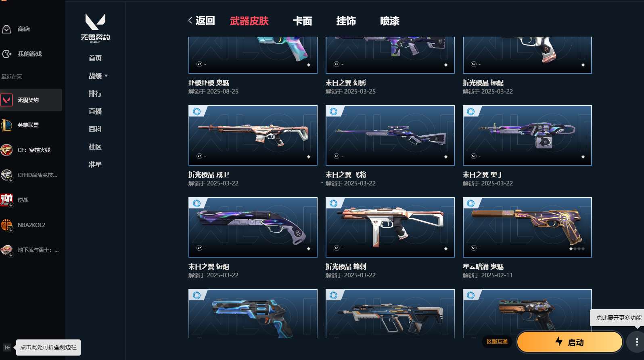The height and width of the screenshot is (360, 644).
Task: Select the 英雄联盟 game icon
Action: click(6, 125)
